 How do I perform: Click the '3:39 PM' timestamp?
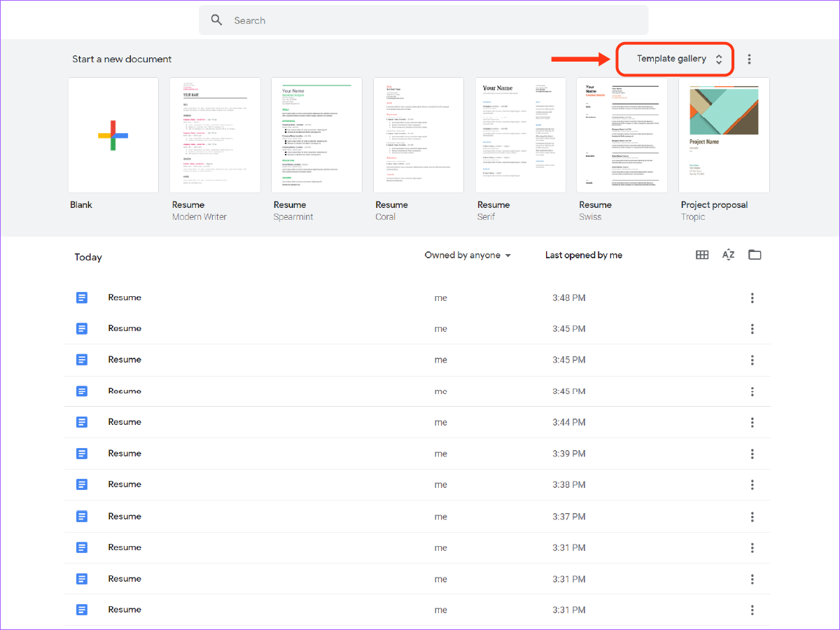click(x=568, y=454)
